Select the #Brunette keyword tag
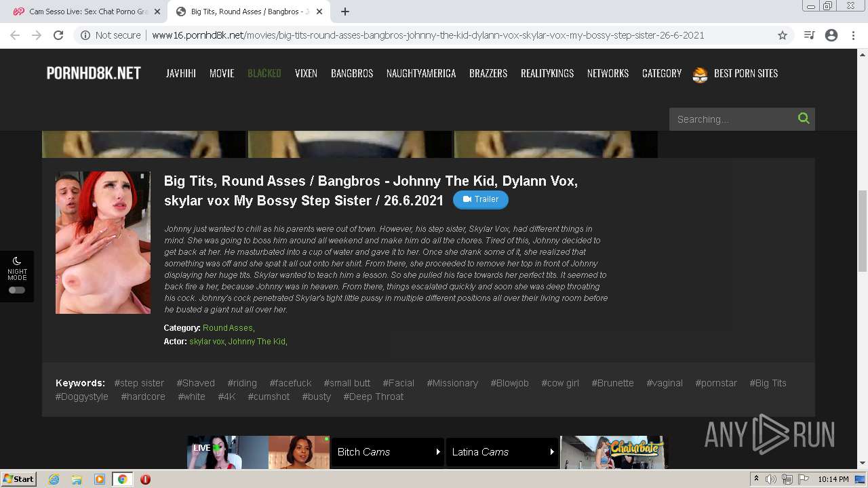The image size is (868, 488). pyautogui.click(x=612, y=383)
